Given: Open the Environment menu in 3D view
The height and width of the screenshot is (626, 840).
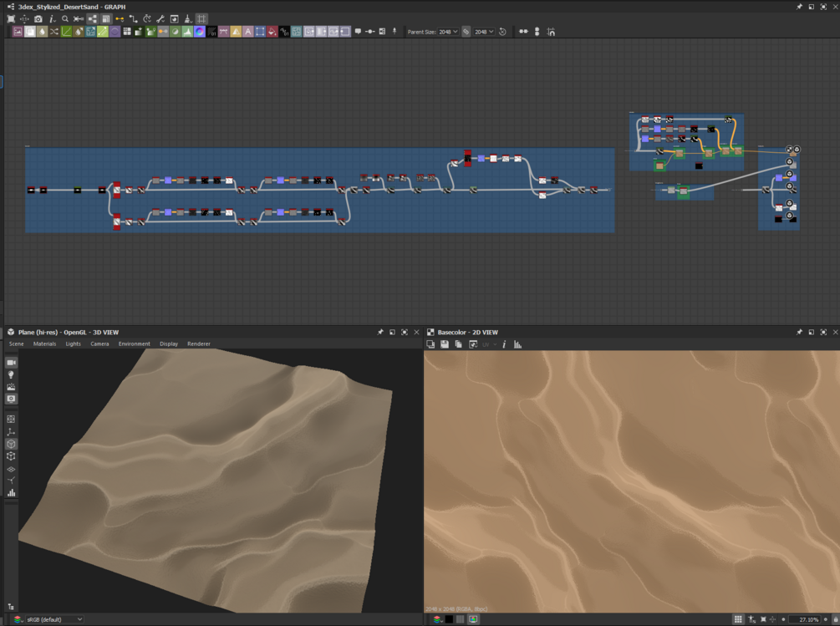Looking at the screenshot, I should pyautogui.click(x=134, y=344).
